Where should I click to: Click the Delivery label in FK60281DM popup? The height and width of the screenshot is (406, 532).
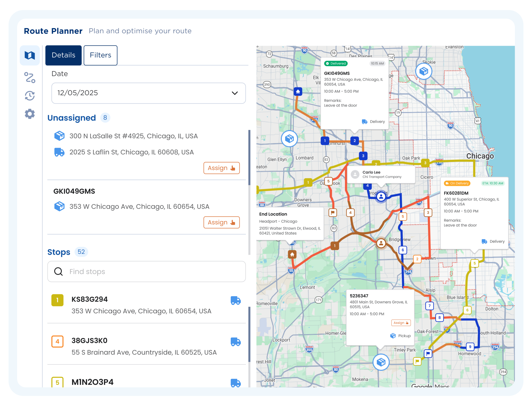tap(497, 241)
